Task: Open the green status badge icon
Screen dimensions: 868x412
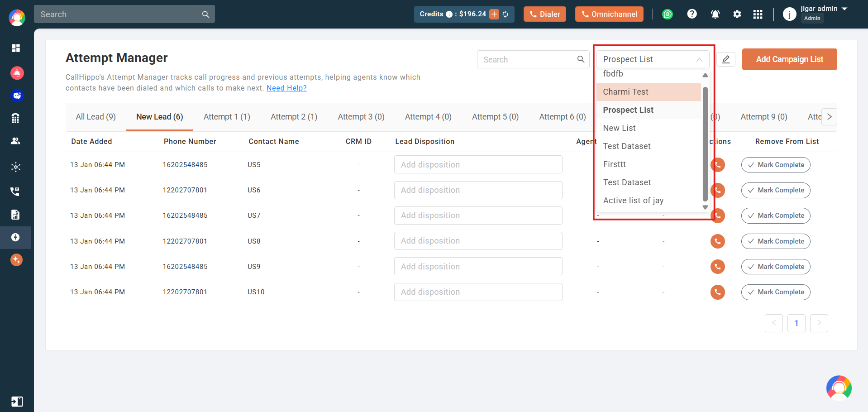Action: pos(668,14)
